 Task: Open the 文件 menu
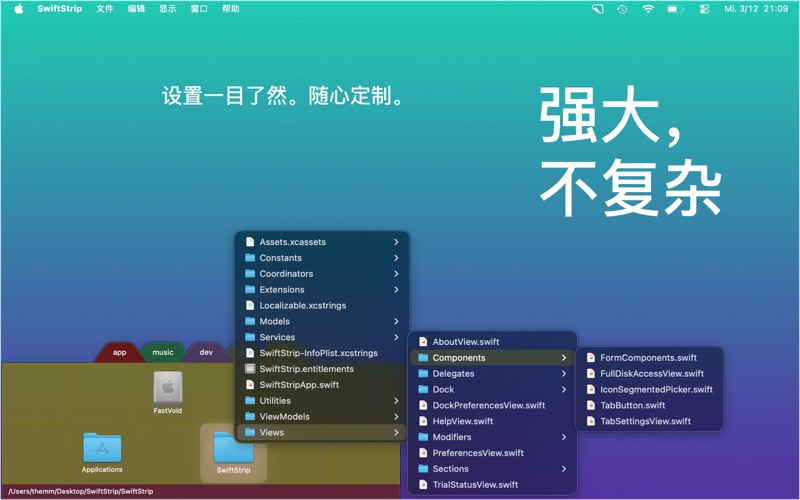[105, 9]
